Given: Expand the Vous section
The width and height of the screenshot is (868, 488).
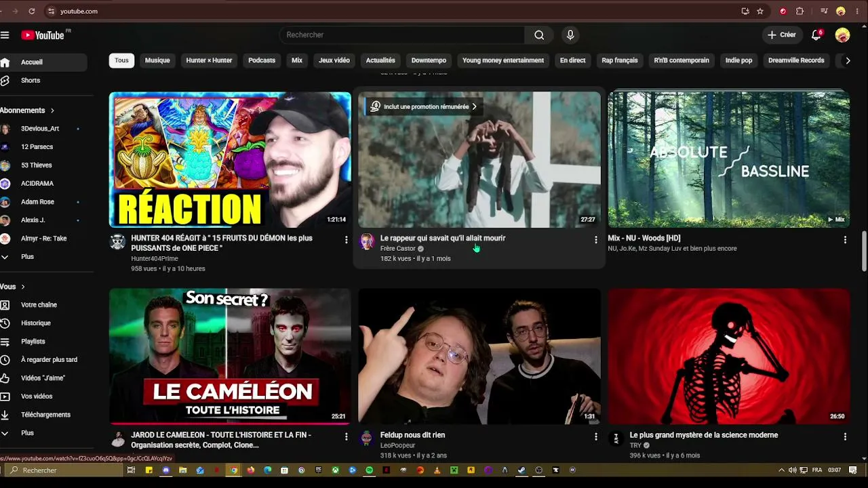Looking at the screenshot, I should point(13,287).
